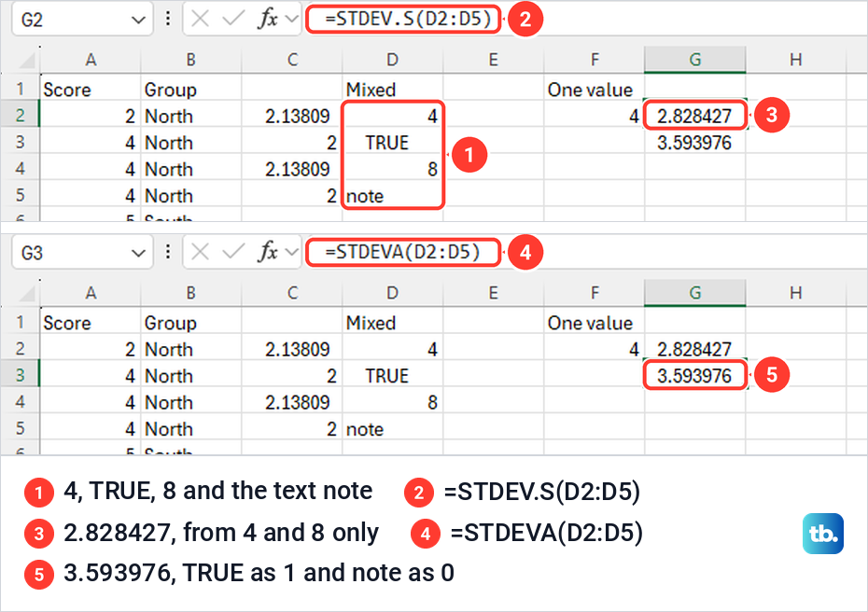Click the name box showing G2

(x=82, y=20)
